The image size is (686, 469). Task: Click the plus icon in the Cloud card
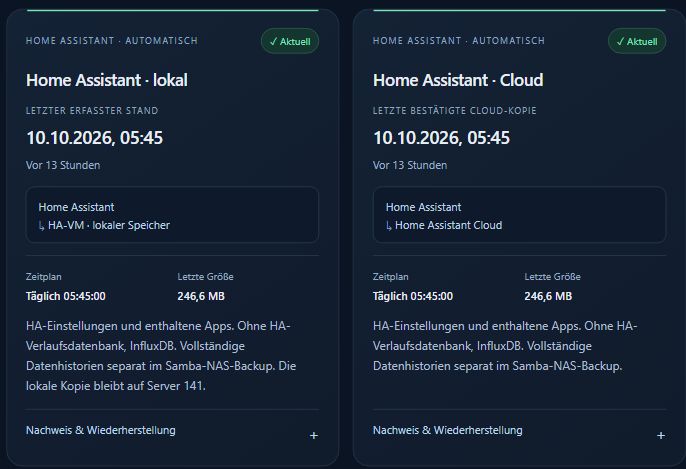(x=661, y=435)
